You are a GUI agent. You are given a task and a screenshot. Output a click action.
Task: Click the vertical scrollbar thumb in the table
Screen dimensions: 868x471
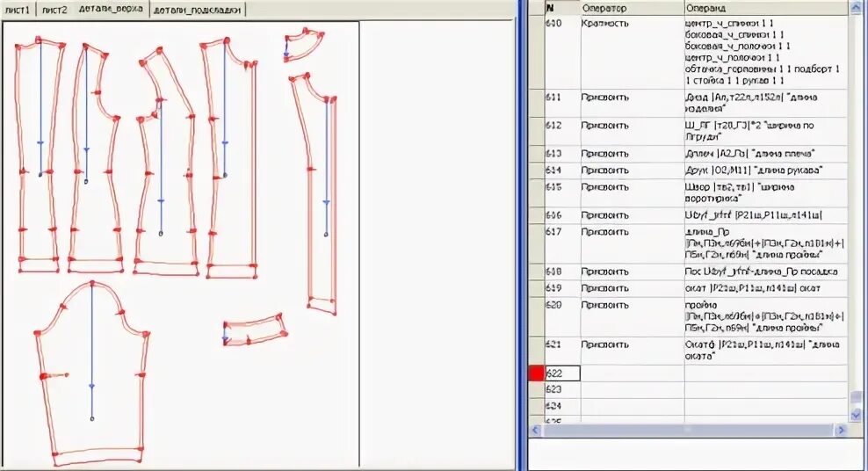pyautogui.click(x=857, y=397)
